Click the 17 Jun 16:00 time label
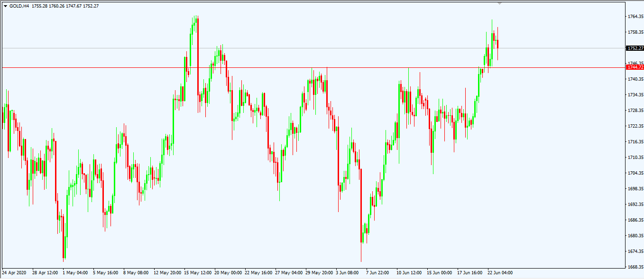The image size is (644, 279). [x=470, y=273]
